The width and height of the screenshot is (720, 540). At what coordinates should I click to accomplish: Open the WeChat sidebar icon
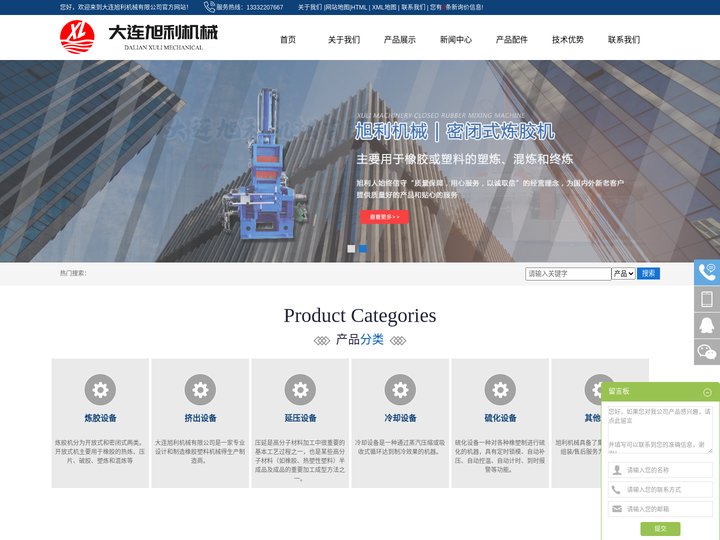coord(707,352)
